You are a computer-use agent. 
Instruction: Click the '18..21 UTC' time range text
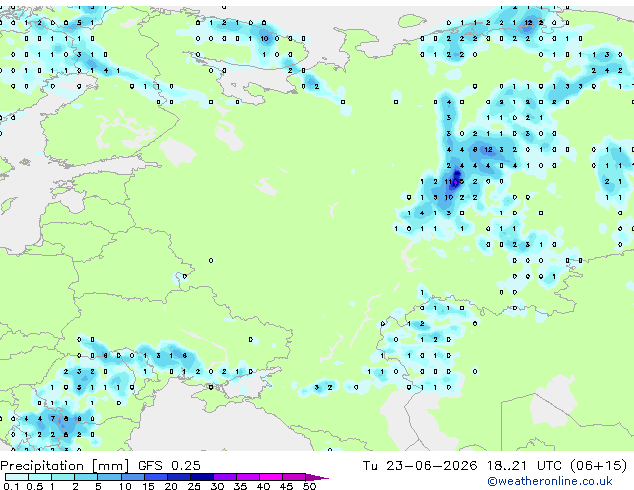coord(524,466)
